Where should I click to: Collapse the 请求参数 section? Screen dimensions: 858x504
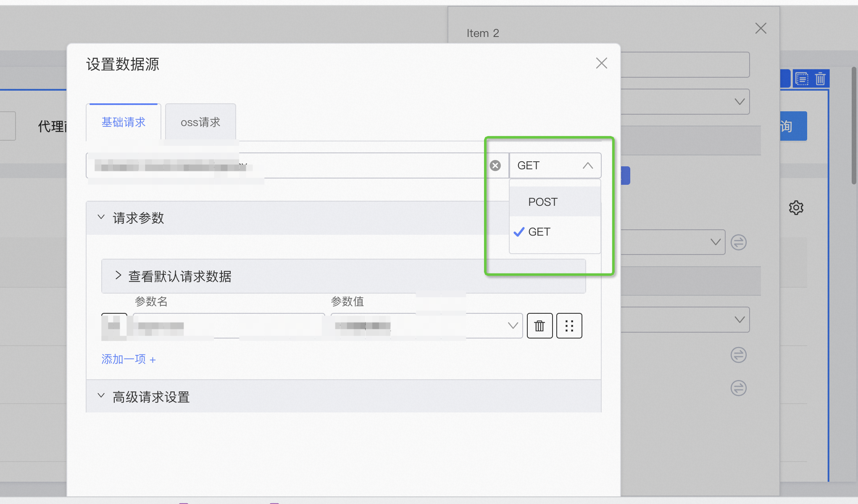point(101,218)
